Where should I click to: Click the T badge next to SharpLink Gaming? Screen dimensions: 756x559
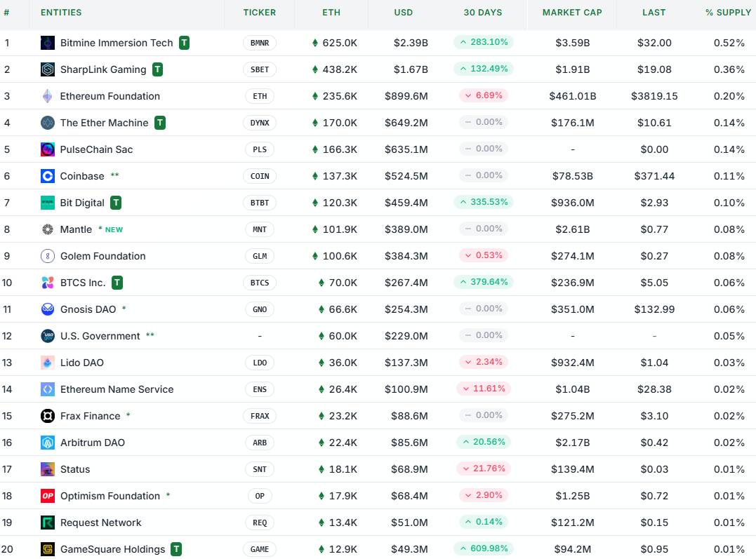coord(157,69)
